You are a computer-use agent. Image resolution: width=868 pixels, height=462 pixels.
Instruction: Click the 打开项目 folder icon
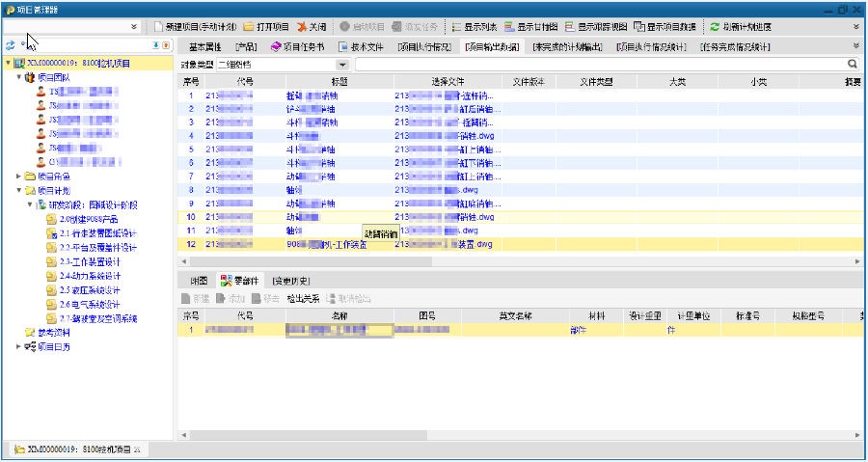pos(249,27)
